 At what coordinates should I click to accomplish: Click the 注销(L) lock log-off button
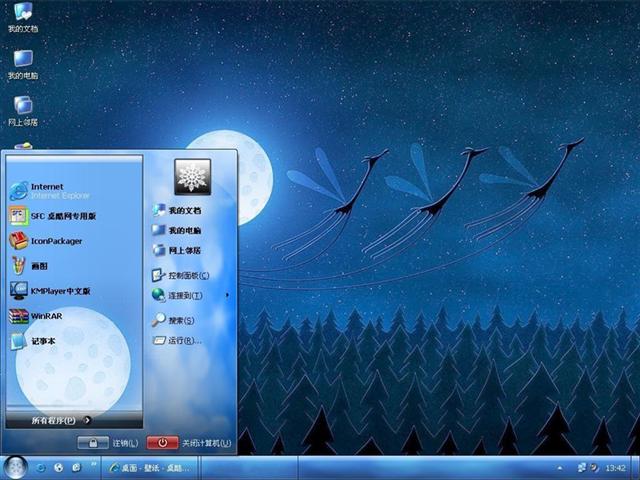tap(93, 443)
